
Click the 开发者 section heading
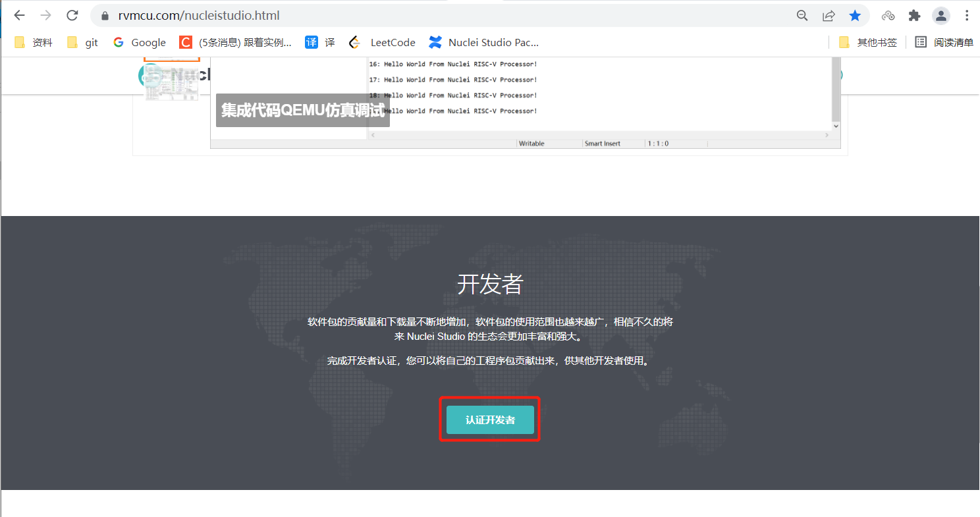[x=490, y=285]
